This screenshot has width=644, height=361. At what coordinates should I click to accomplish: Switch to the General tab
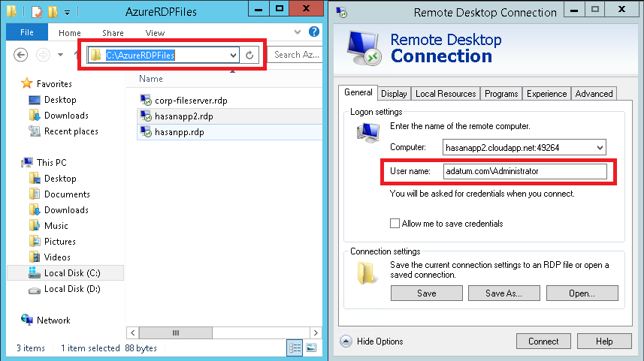(x=358, y=92)
